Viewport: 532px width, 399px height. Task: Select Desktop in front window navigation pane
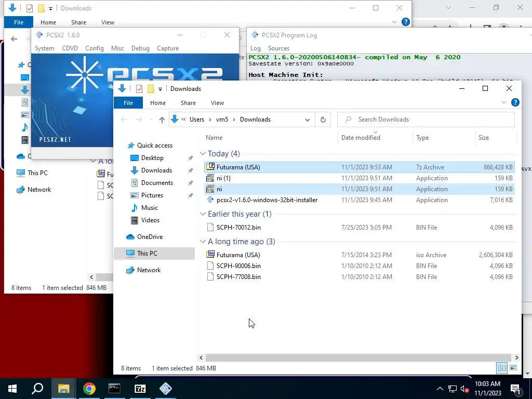pyautogui.click(x=152, y=158)
